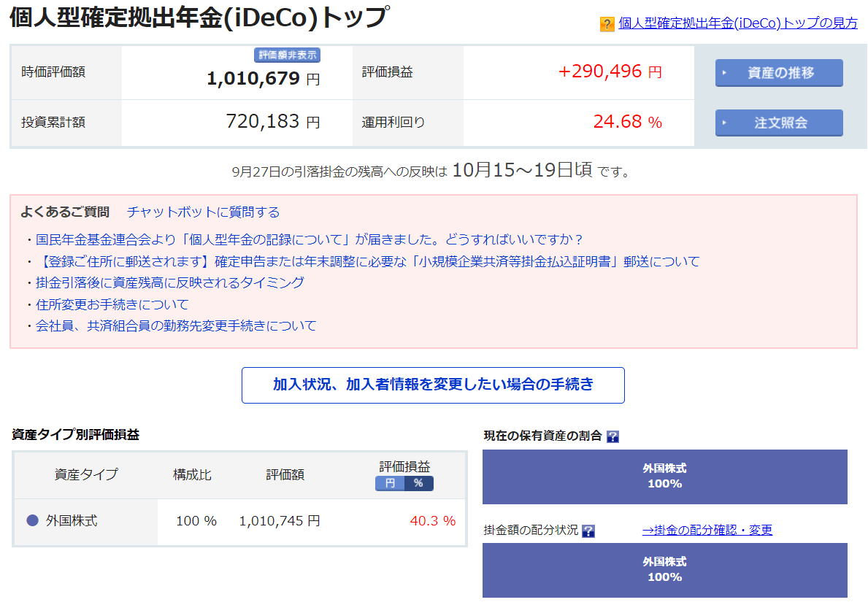868x605 pixels.
Task: Open 個人型確定拠出年金(iDeCo)トップの見方 help link
Action: 738,23
